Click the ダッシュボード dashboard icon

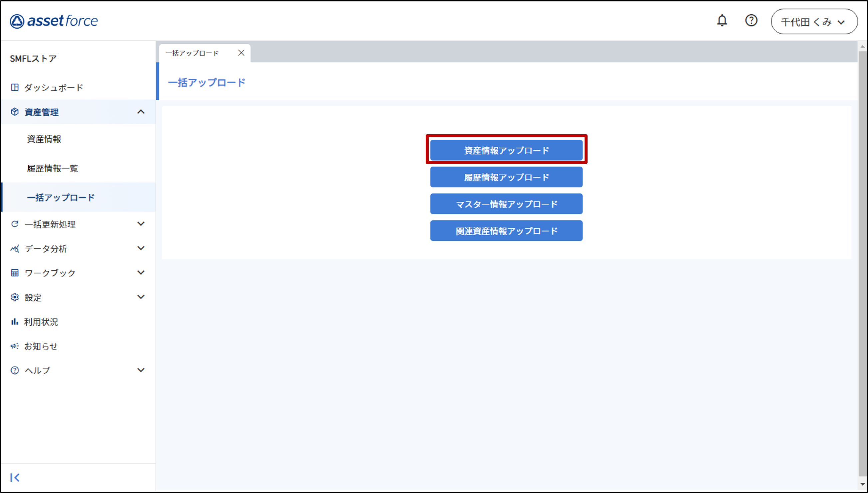(15, 87)
